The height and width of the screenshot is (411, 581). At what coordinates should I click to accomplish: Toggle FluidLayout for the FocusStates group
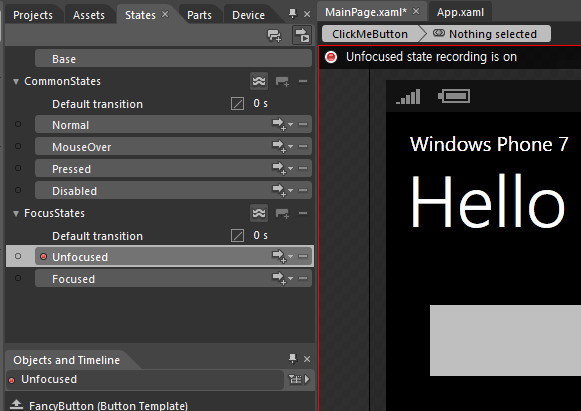[259, 213]
